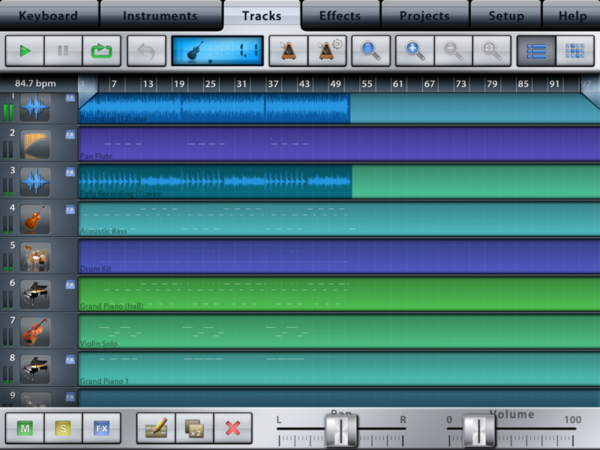This screenshot has width=600, height=450.
Task: Click the Violin Solo instrument icon
Action: pos(36,331)
